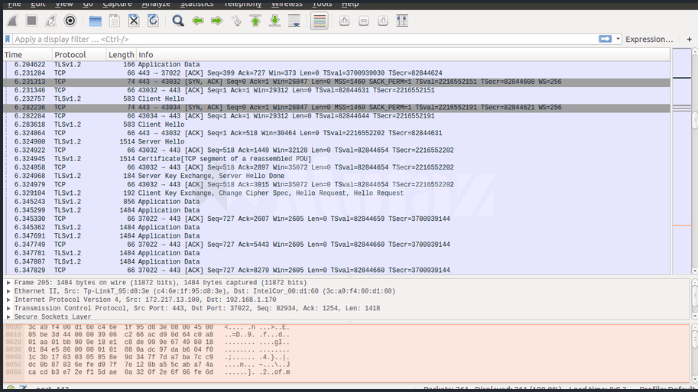Screen dimensions: 698x392
Task: Go forward in packet history
Action: coord(217,21)
